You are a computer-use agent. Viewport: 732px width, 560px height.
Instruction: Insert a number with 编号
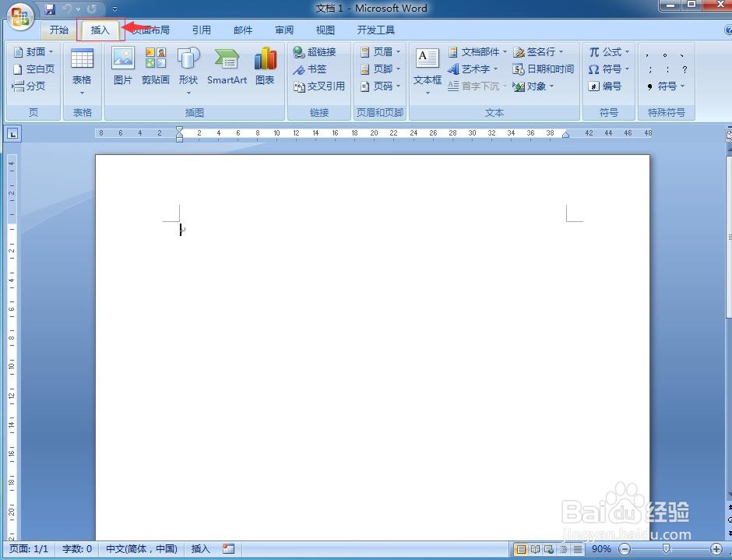coord(604,86)
